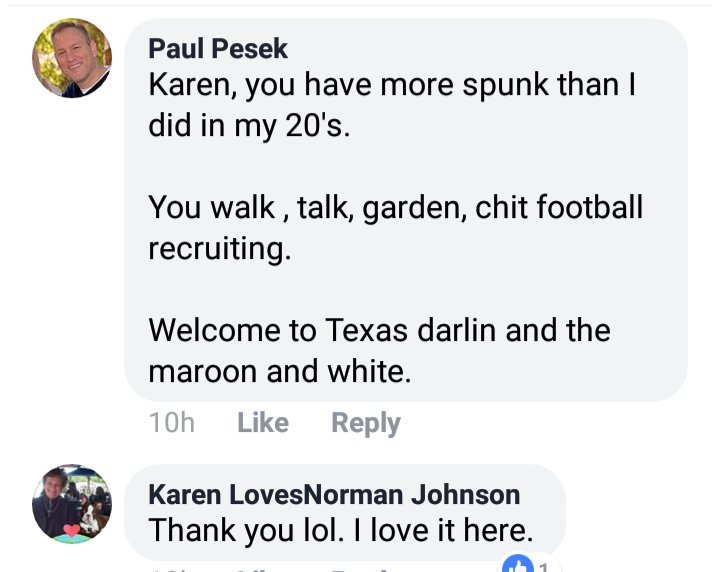This screenshot has width=720, height=572.
Task: Click the Paul Pesek name link
Action: (217, 48)
